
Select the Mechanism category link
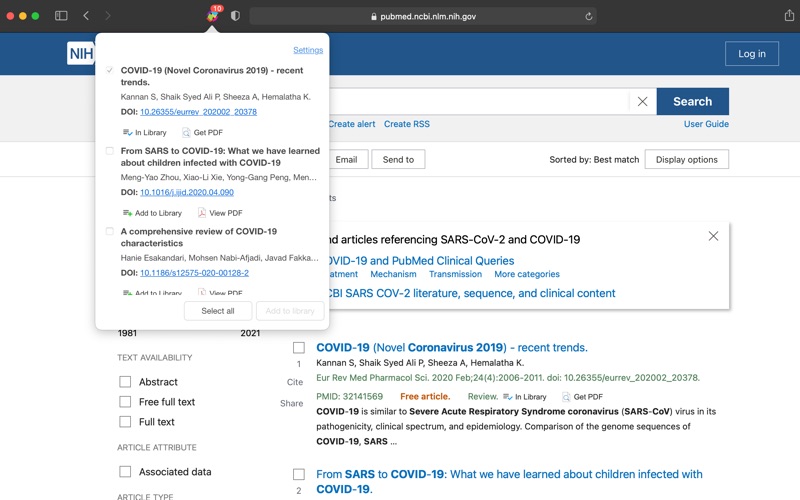[x=393, y=274]
